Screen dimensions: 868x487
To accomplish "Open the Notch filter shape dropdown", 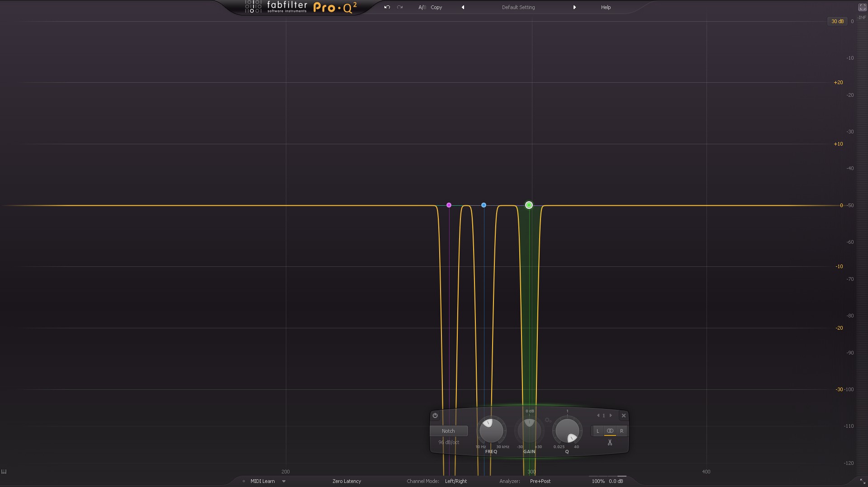I will point(448,431).
